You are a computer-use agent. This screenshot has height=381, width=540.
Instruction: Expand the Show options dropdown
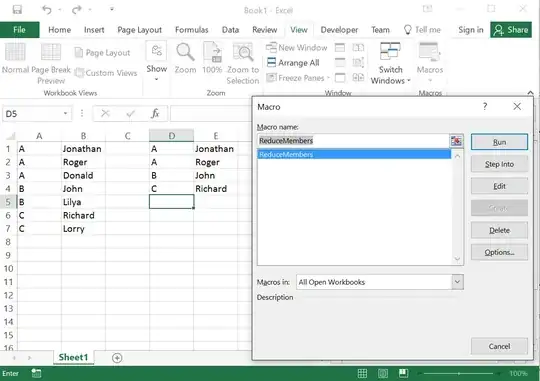tap(157, 61)
